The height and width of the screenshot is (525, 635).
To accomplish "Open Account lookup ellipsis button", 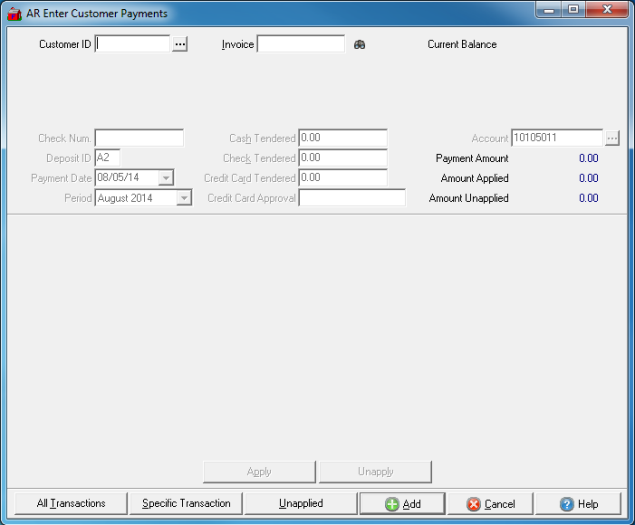I will tap(612, 138).
